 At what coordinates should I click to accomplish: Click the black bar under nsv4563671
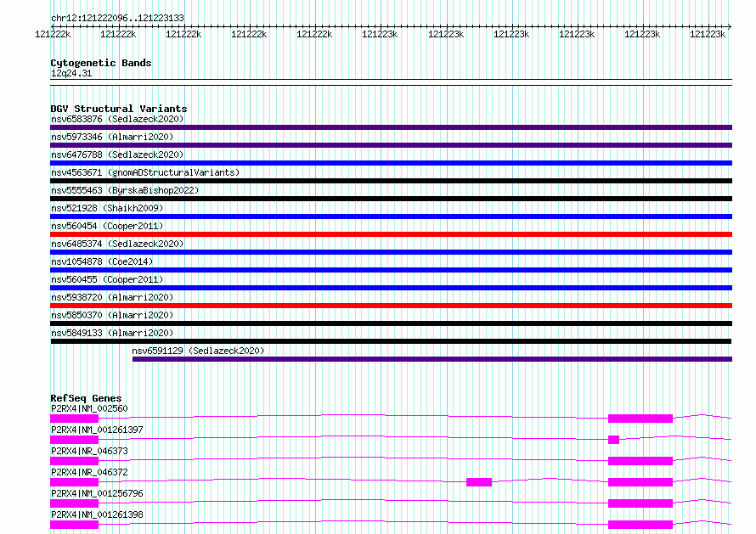(x=391, y=181)
